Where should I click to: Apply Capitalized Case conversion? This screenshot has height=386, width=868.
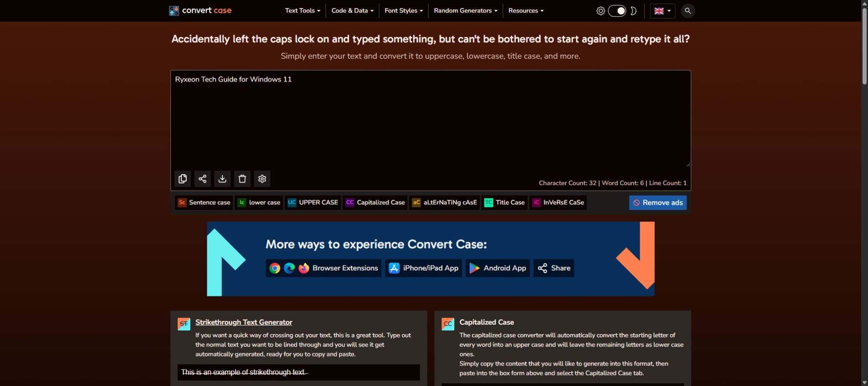[375, 203]
